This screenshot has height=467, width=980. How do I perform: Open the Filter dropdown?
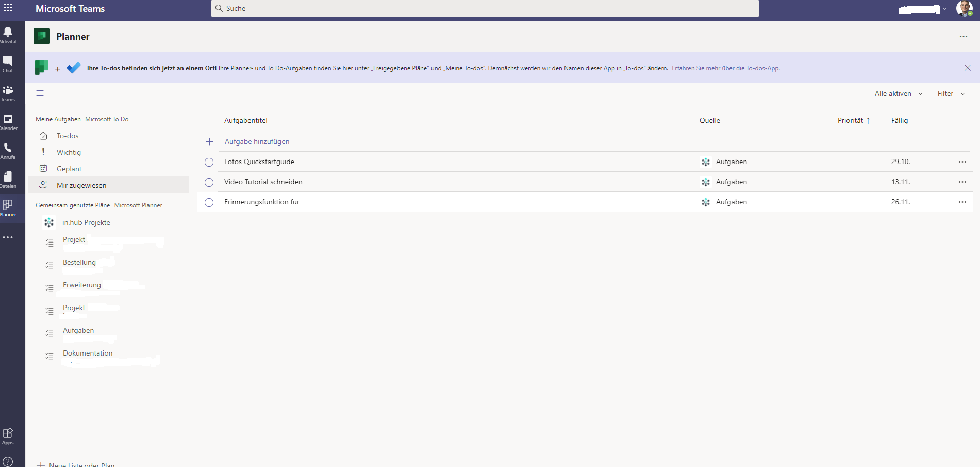click(x=951, y=93)
